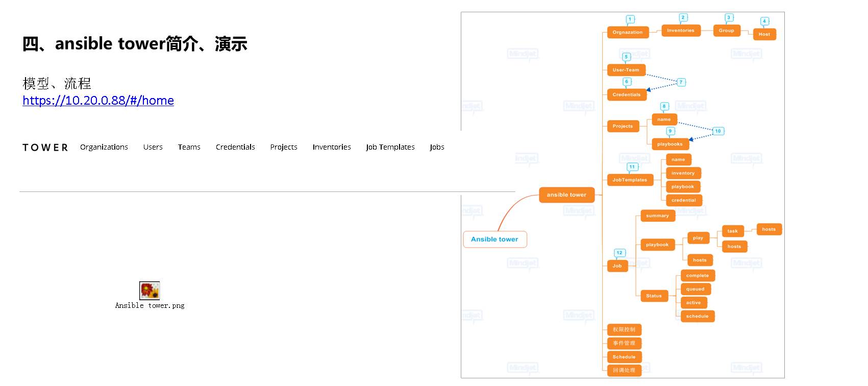Click the 'name' node under JobTemplates

[679, 160]
